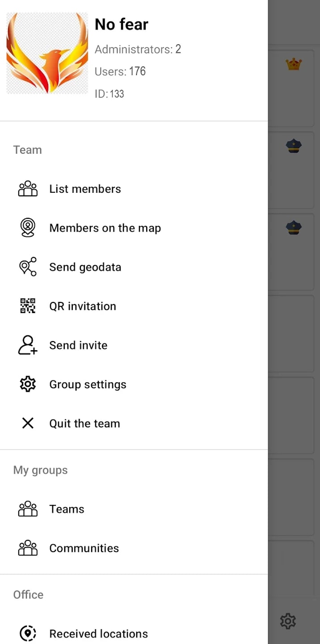Choose Members on the map
The width and height of the screenshot is (320, 644).
(x=134, y=228)
